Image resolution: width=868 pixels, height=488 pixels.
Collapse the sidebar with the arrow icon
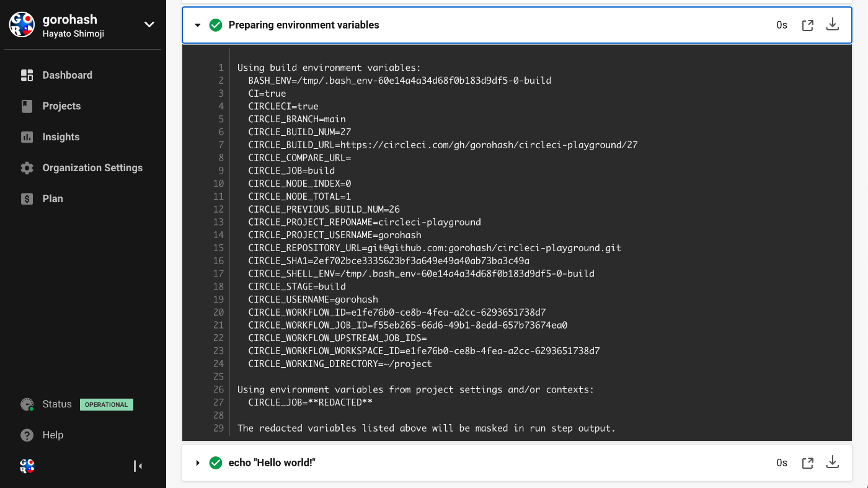click(138, 466)
